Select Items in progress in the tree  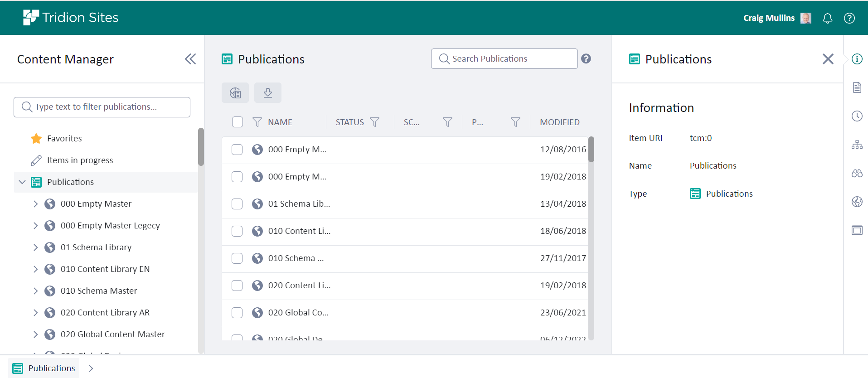[x=80, y=160]
